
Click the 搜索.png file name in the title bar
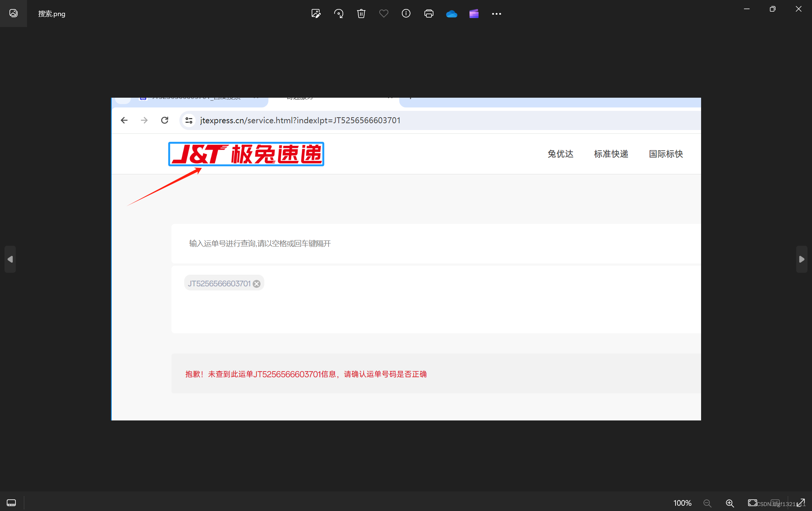(x=52, y=14)
